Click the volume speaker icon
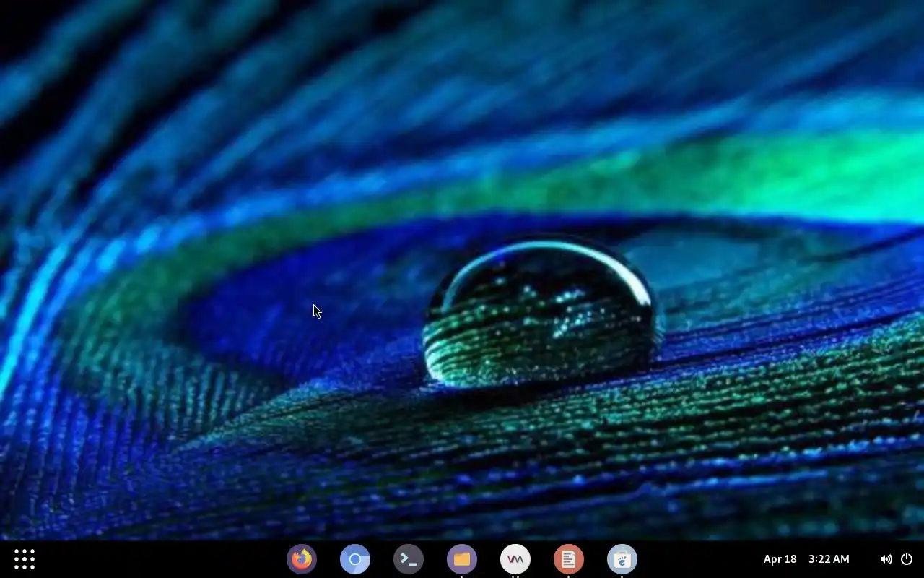The height and width of the screenshot is (578, 924). 886,559
